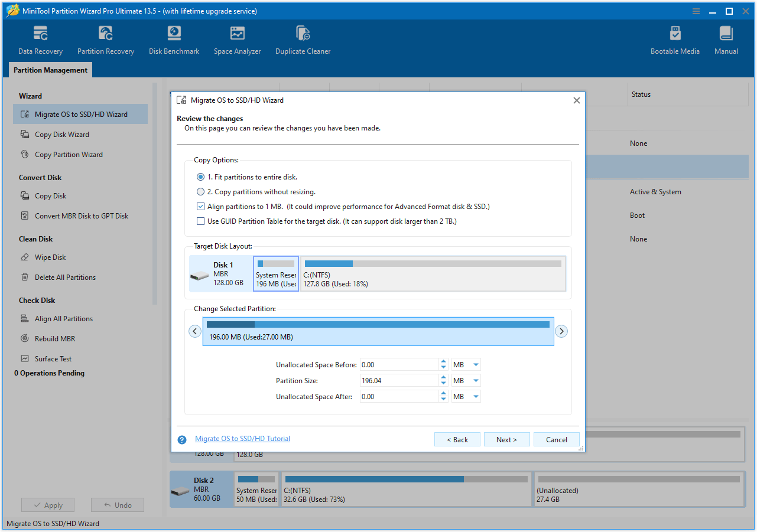Start the Duplicate Cleaner
This screenshot has height=532, width=757.
coord(303,39)
